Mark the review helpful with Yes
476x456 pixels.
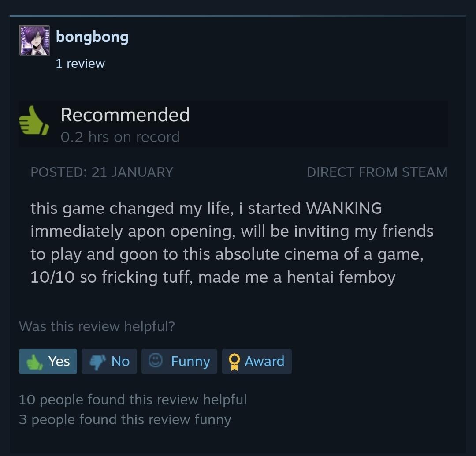tap(48, 361)
